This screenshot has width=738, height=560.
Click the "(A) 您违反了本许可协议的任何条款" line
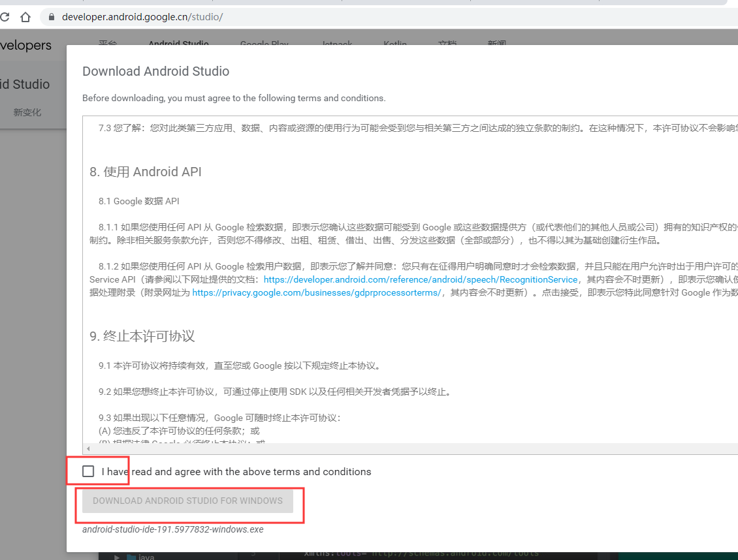coord(179,431)
